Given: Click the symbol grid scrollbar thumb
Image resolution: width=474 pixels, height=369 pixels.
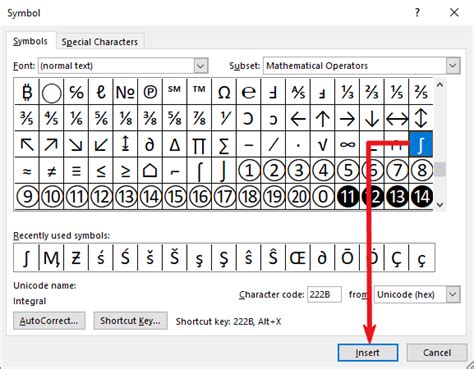Looking at the screenshot, I should click(x=440, y=169).
